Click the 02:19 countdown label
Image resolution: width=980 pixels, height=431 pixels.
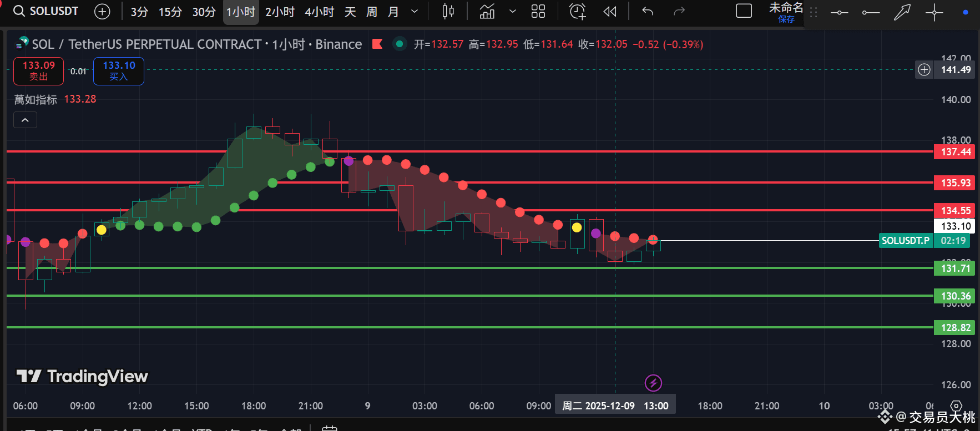(x=953, y=241)
